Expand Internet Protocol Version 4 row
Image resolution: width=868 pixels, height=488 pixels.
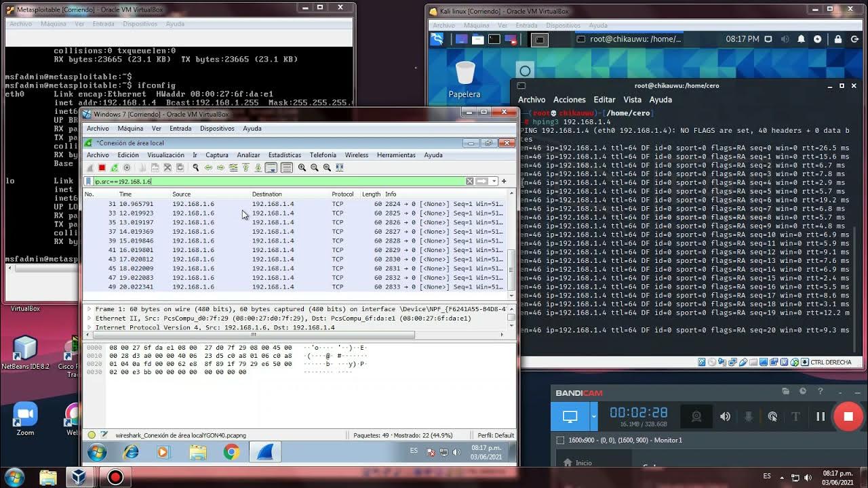click(x=90, y=327)
